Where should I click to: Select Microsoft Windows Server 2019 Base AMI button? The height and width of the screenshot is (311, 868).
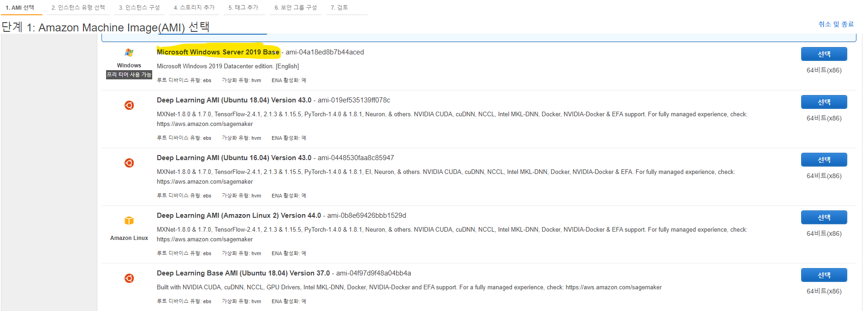(824, 54)
